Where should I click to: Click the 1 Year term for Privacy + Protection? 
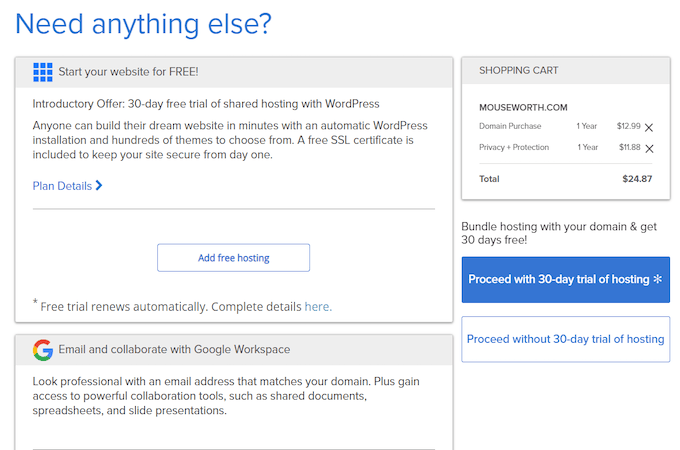click(x=588, y=147)
